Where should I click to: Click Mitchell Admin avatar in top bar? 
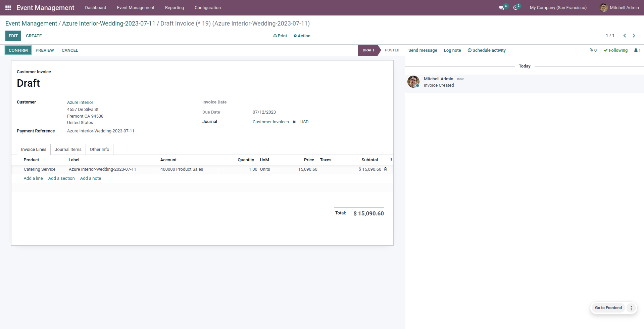(x=603, y=7)
